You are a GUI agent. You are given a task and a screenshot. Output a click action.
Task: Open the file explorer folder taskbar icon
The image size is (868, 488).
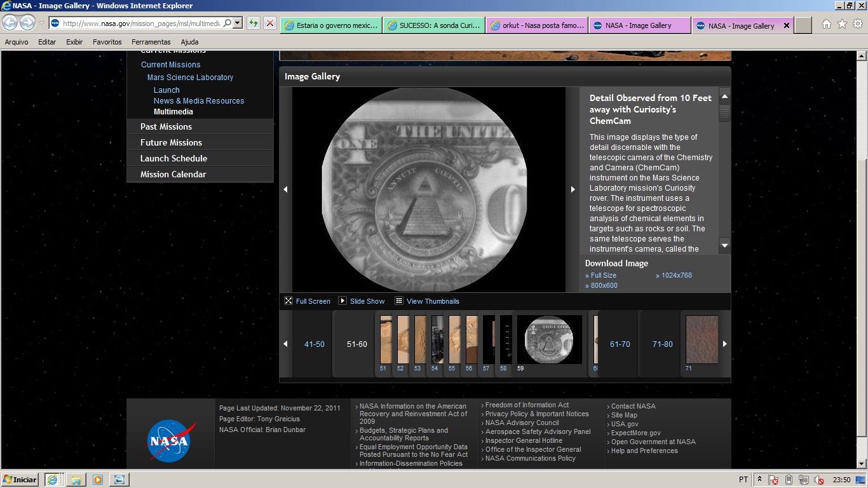coord(75,480)
